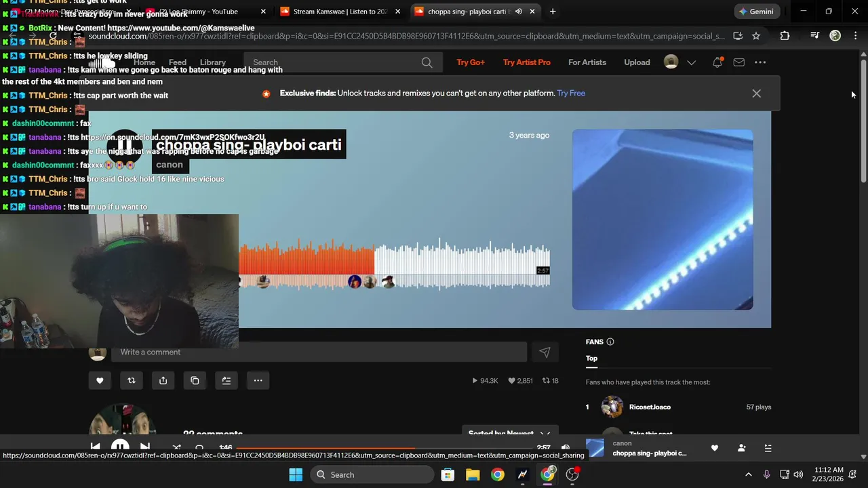The height and width of the screenshot is (488, 868).
Task: Open the play queue icon in bottom player
Action: [x=768, y=448]
